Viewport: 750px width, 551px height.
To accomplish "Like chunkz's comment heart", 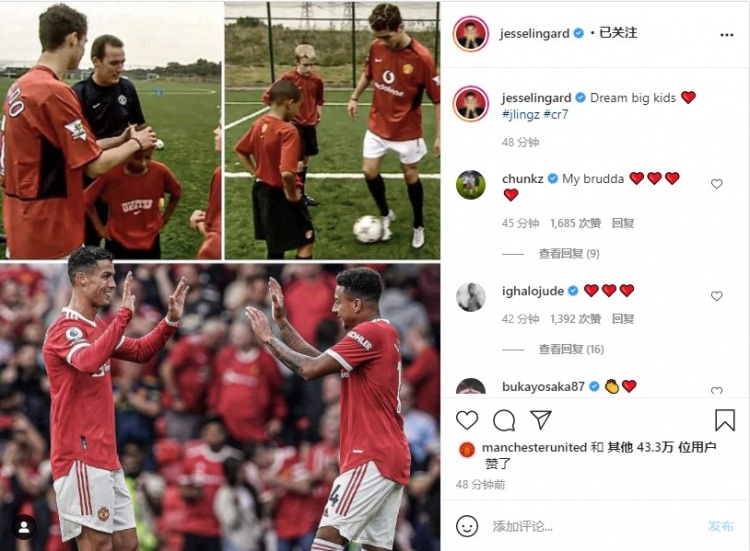I will pyautogui.click(x=716, y=184).
